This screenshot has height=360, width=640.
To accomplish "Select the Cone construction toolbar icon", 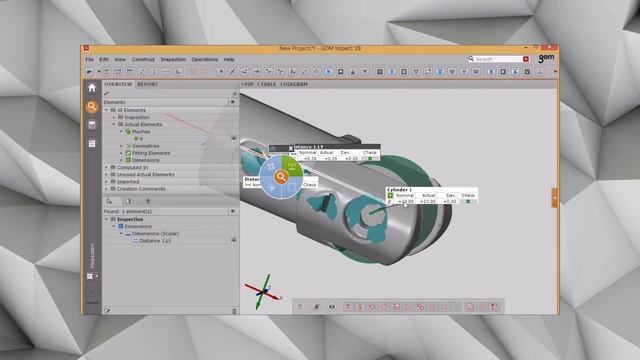I will pos(353,72).
